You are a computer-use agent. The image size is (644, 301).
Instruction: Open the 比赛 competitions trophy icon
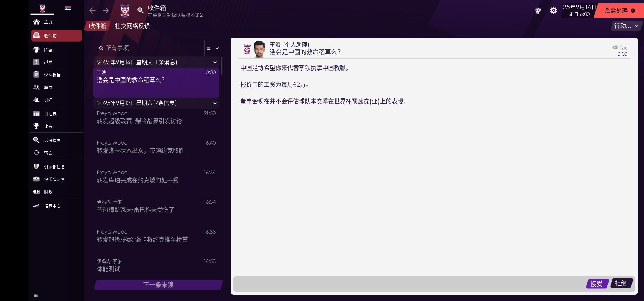click(37, 126)
